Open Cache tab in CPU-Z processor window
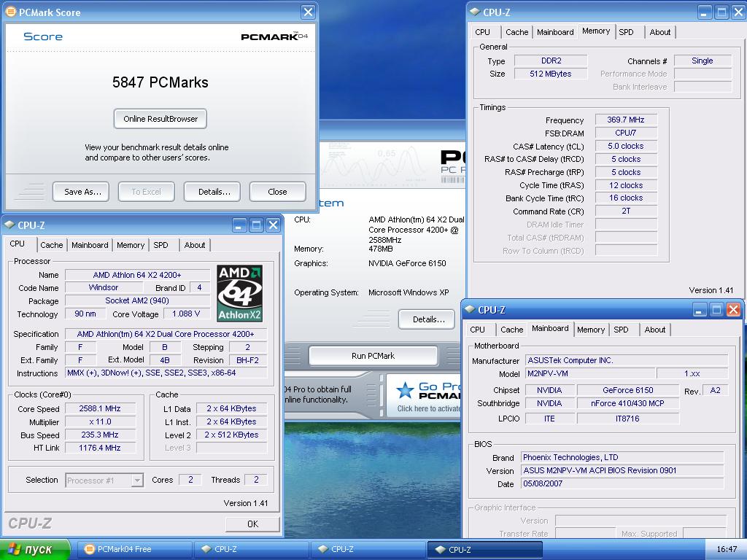The height and width of the screenshot is (560, 747). click(52, 245)
